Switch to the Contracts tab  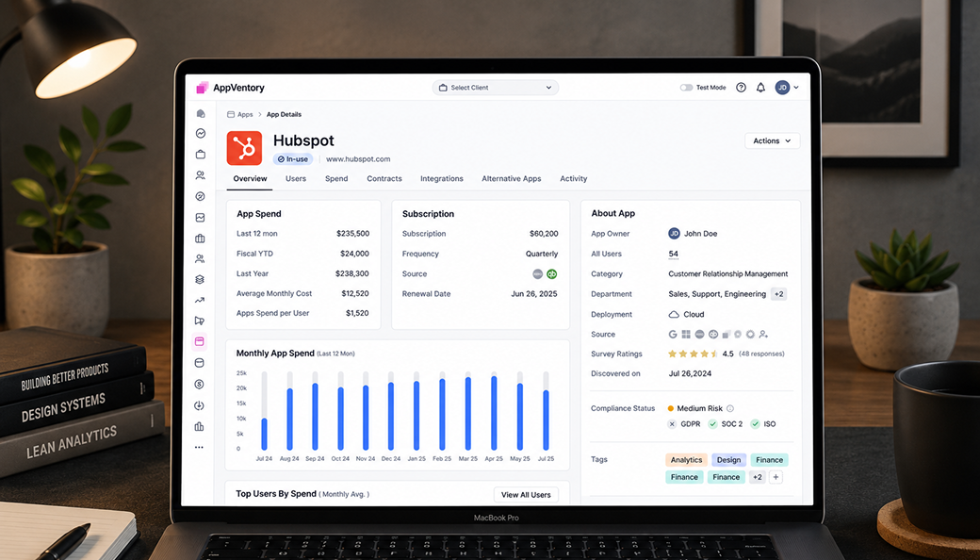[384, 179]
